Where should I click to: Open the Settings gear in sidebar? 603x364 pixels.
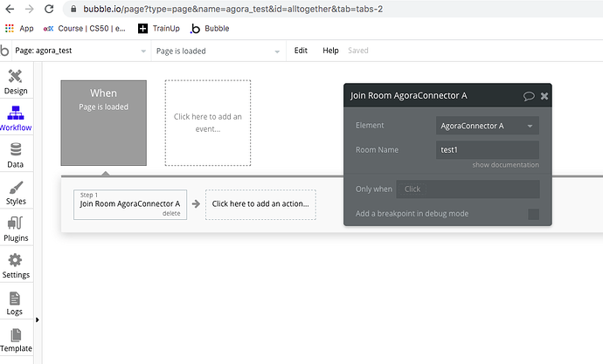coord(16,265)
